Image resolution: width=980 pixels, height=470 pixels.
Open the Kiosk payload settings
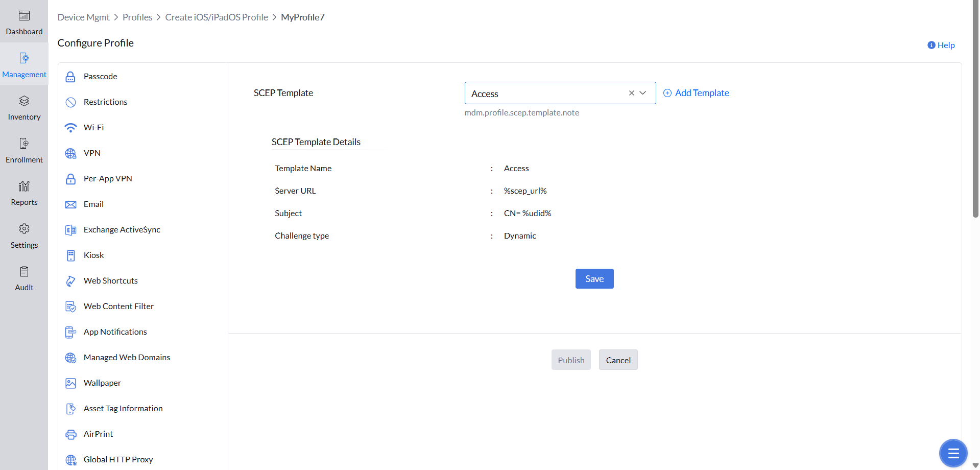[93, 255]
